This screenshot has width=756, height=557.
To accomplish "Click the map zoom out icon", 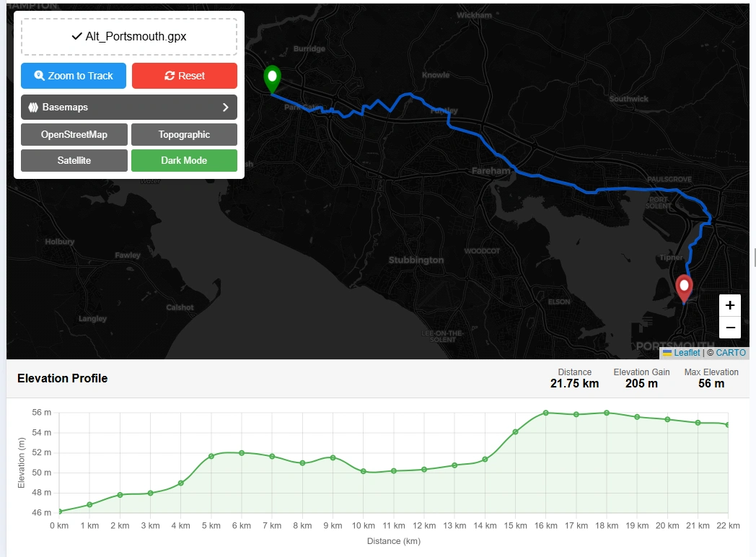I will tap(729, 328).
